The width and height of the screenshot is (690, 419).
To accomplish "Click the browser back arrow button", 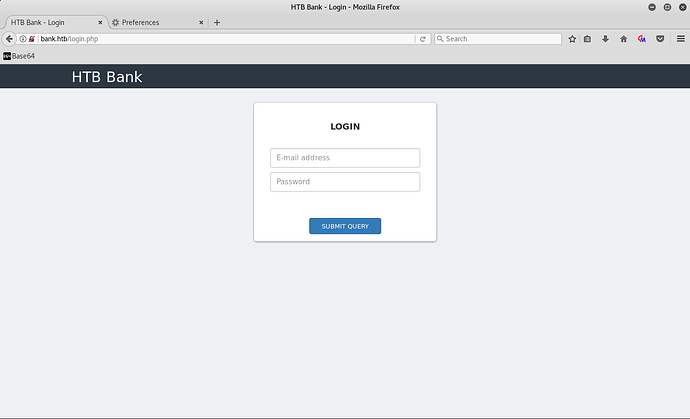I will click(9, 39).
